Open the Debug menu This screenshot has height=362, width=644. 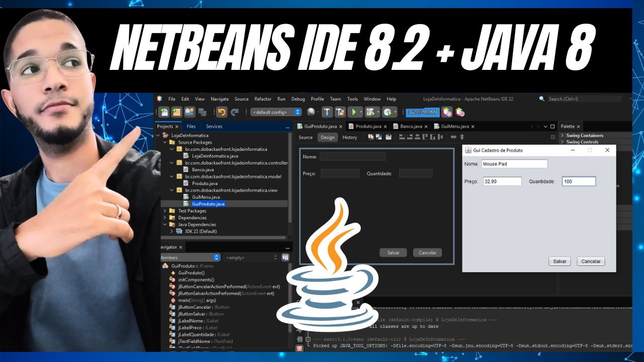coord(298,99)
